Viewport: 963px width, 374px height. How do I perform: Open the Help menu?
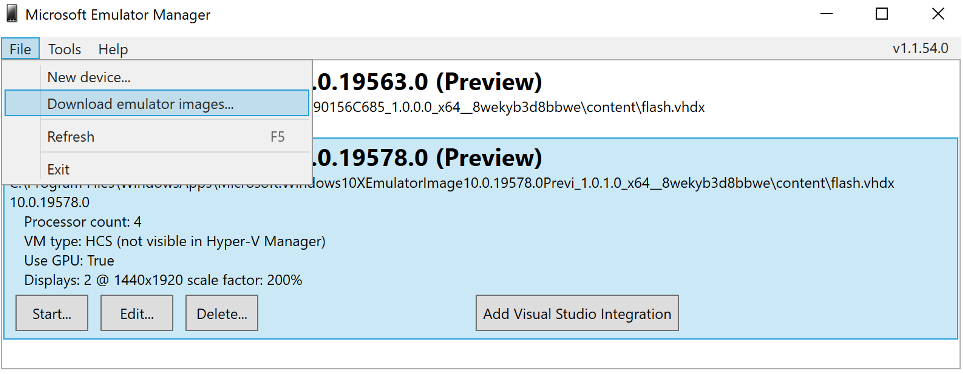click(x=113, y=49)
